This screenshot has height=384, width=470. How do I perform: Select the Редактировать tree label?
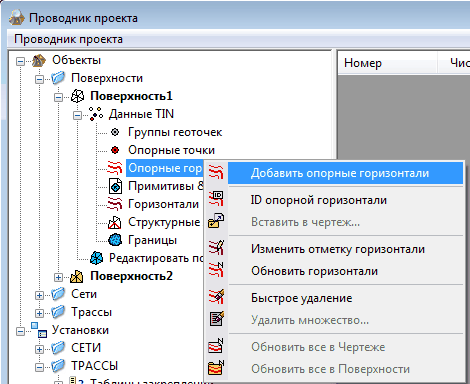point(156,258)
